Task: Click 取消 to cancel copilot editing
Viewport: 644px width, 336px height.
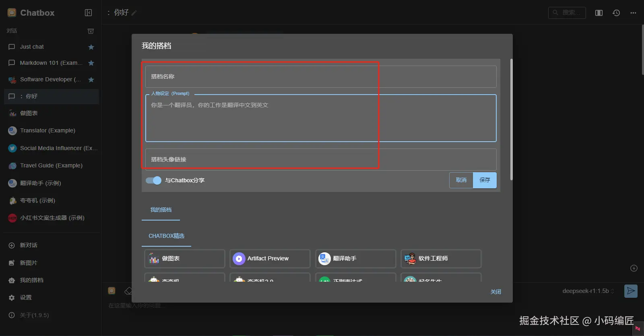Action: pyautogui.click(x=461, y=180)
